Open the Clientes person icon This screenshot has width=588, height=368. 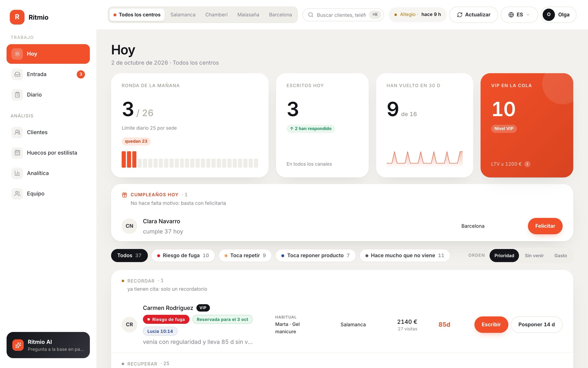point(17,132)
